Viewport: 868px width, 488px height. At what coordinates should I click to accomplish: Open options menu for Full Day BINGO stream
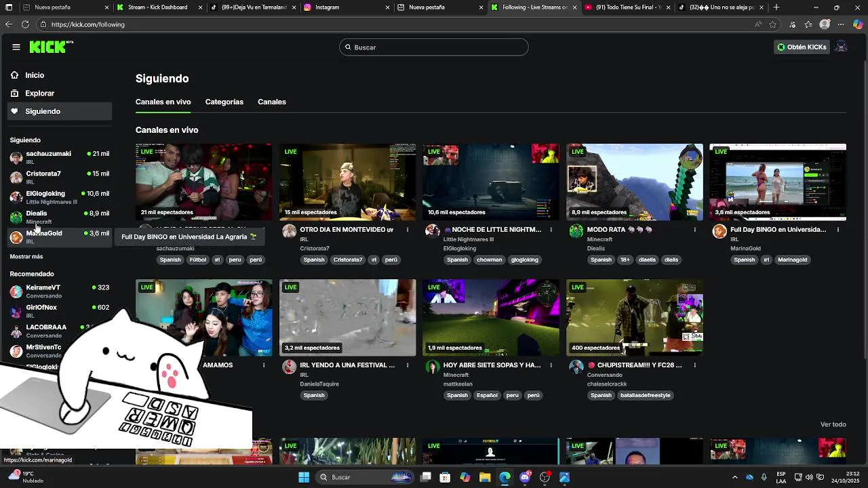838,230
